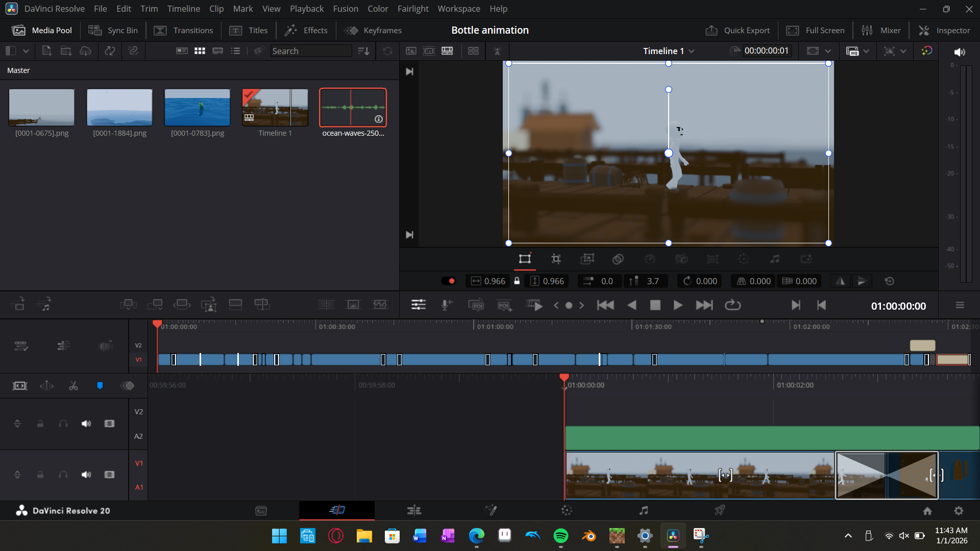Click the Zoom X value 0.966
Image resolution: width=980 pixels, height=551 pixels.
pyautogui.click(x=495, y=281)
